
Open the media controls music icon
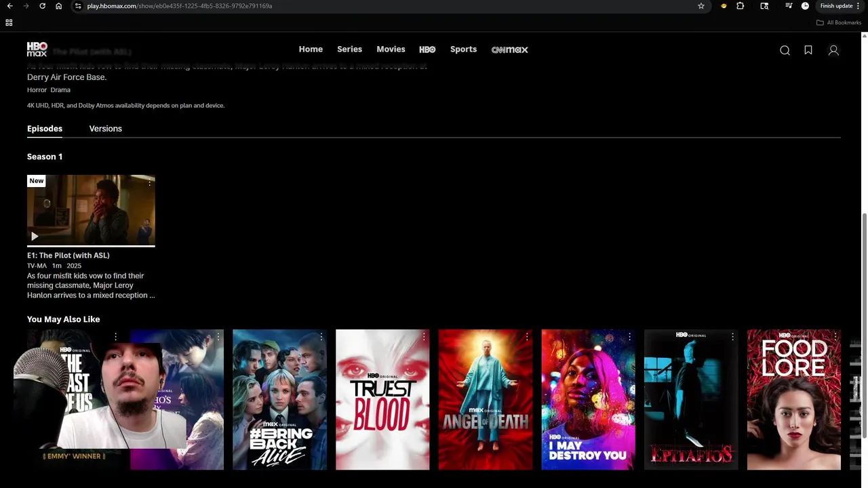pos(789,6)
